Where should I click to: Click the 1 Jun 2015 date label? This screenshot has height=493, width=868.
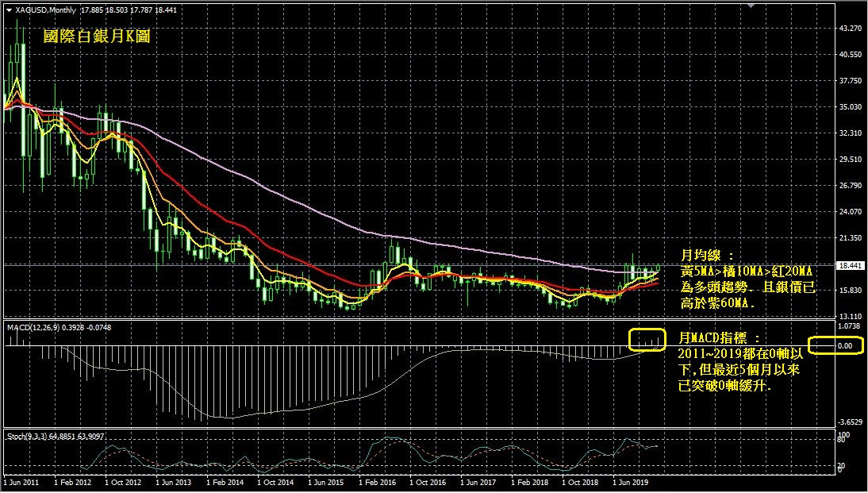pos(325,483)
